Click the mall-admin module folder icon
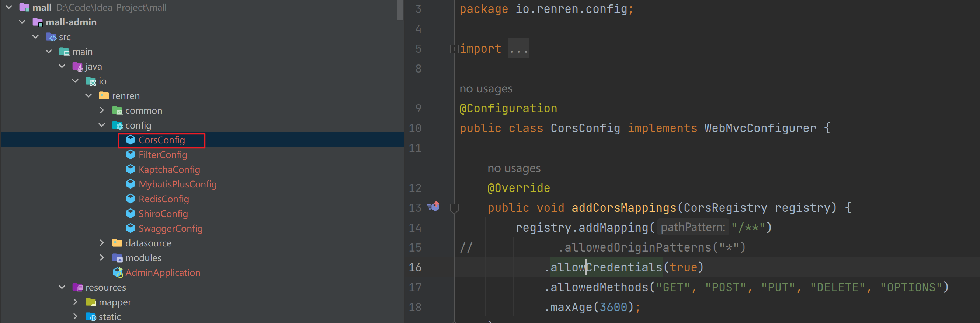 [38, 22]
